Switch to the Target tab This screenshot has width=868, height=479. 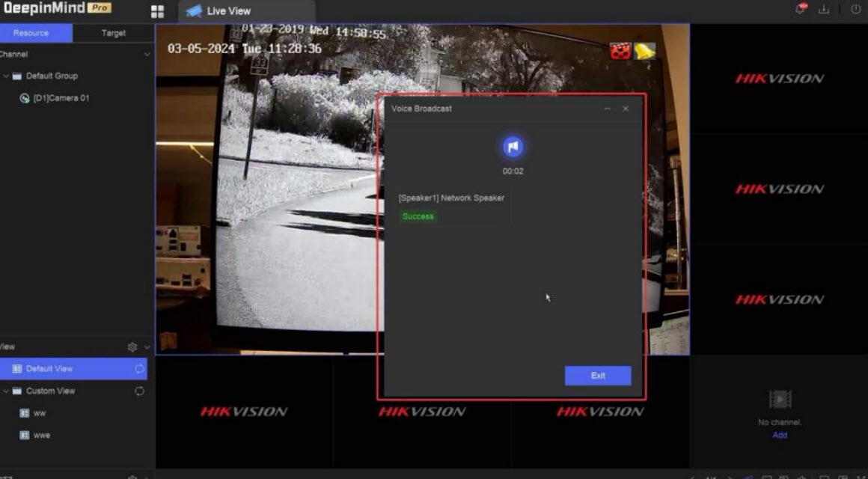point(113,33)
